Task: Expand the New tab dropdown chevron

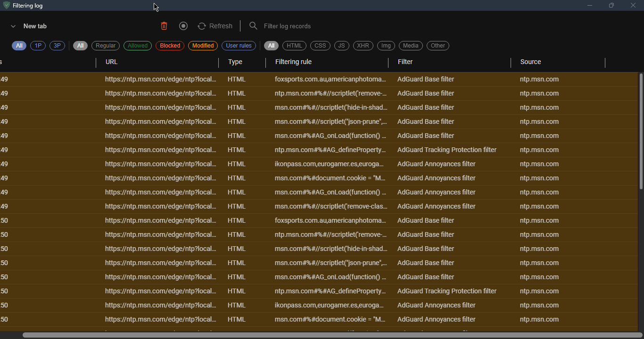Action: coord(13,26)
